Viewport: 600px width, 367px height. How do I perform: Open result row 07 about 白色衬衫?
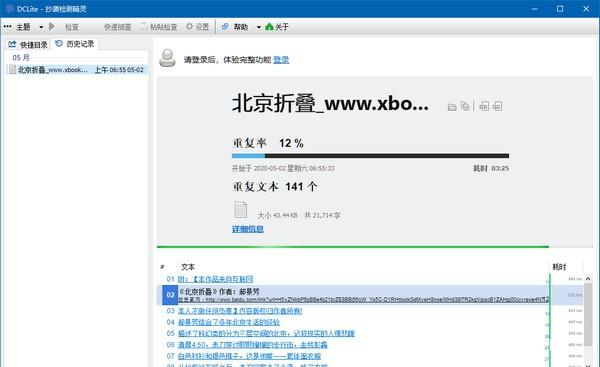coord(249,357)
